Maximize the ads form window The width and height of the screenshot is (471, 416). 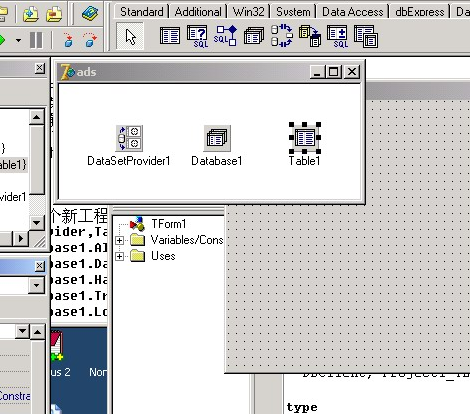coord(333,72)
